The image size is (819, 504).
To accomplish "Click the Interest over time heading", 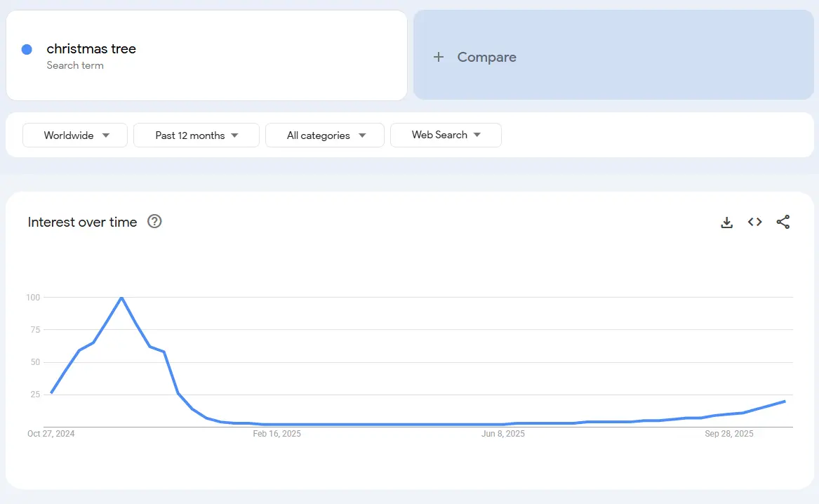I will point(82,222).
